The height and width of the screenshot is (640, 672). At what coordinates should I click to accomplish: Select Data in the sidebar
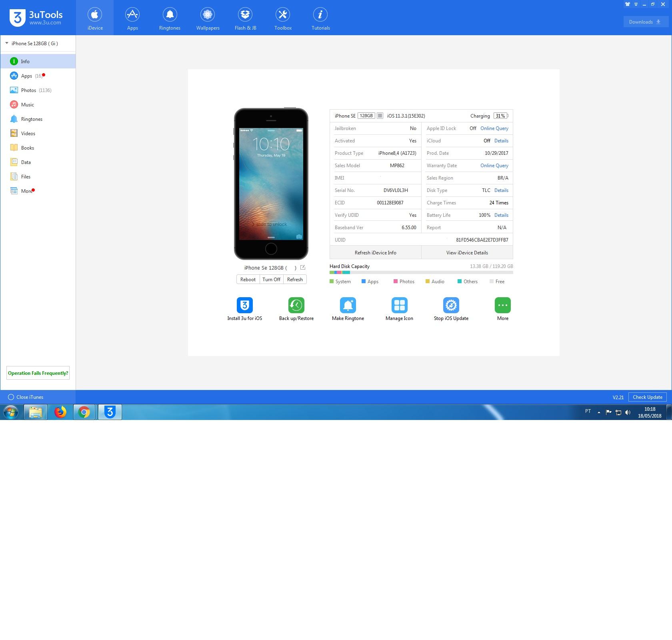click(38, 162)
